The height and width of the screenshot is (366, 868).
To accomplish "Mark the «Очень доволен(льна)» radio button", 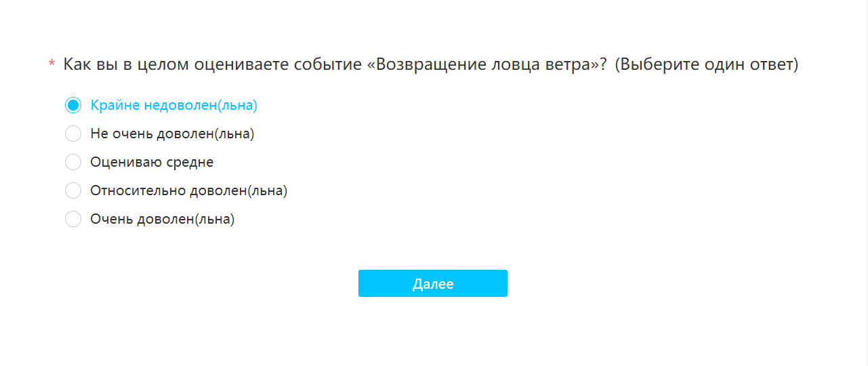I will click(73, 220).
